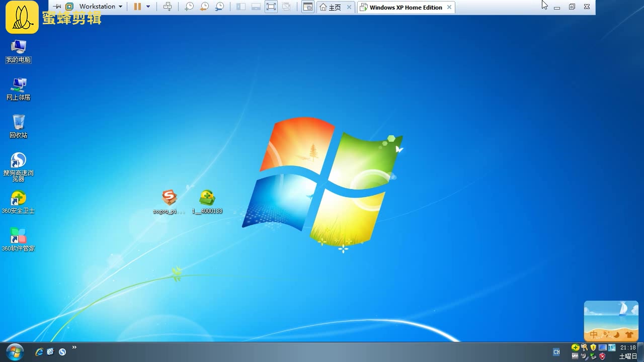Click Send Ctrl+Alt+Del toolbar icon
The width and height of the screenshot is (644, 362).
point(168,7)
